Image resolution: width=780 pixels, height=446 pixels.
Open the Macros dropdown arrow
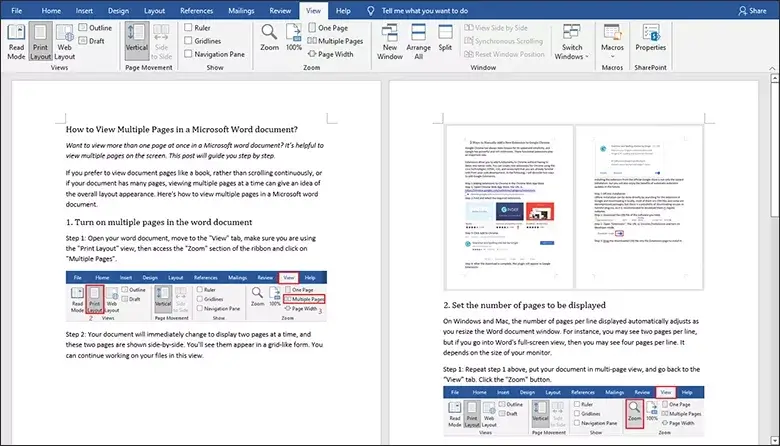[x=612, y=56]
